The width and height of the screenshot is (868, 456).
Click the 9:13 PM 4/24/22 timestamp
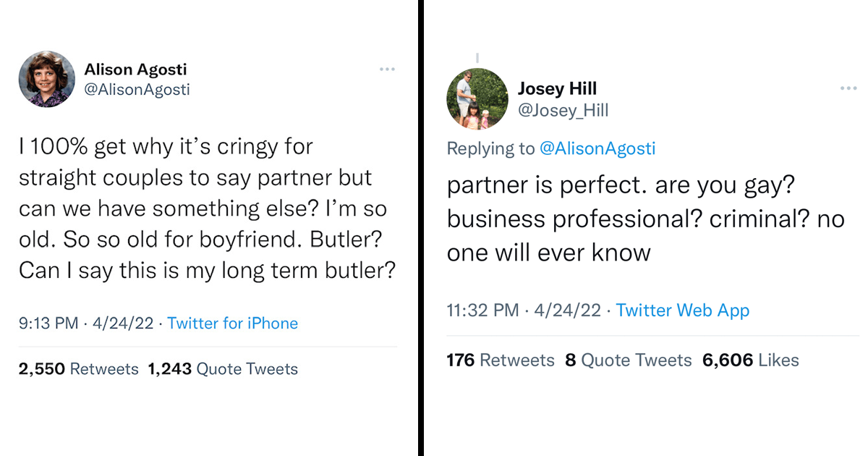(85, 323)
